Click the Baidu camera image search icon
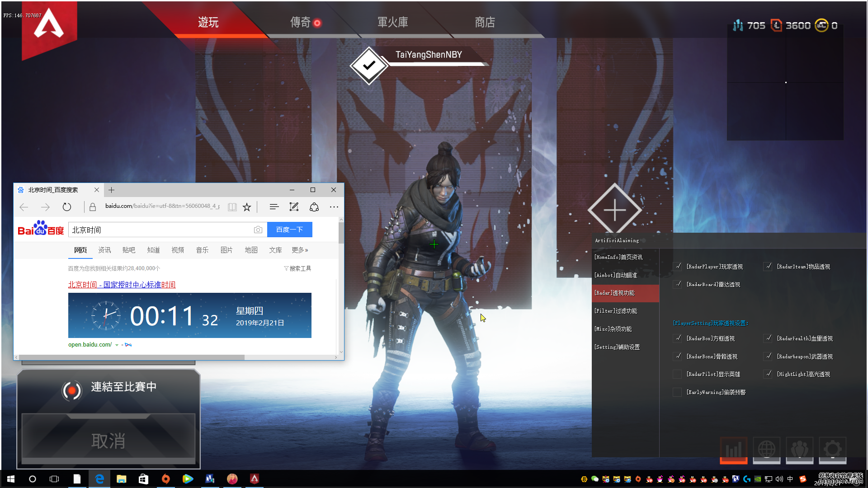868x488 pixels. tap(258, 230)
